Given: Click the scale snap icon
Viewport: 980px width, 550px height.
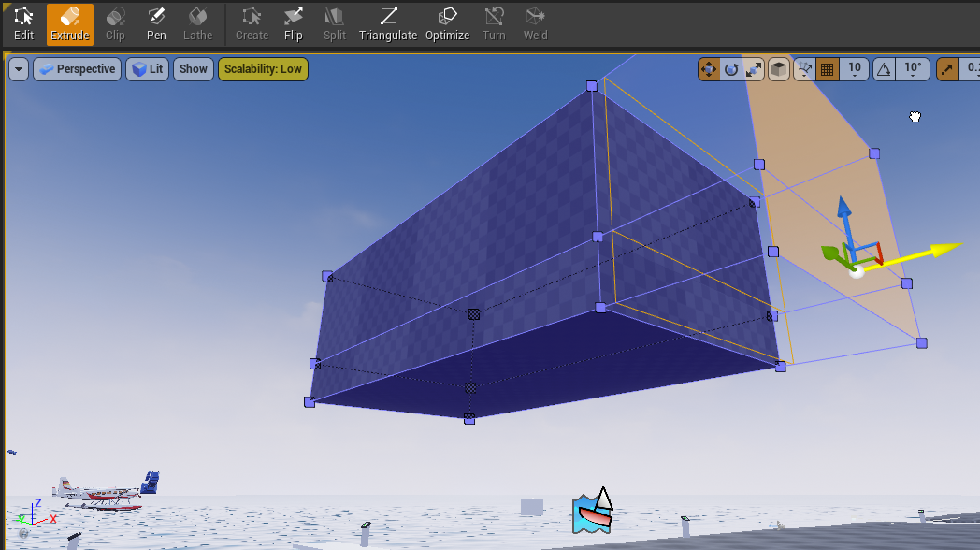Looking at the screenshot, I should coord(753,68).
